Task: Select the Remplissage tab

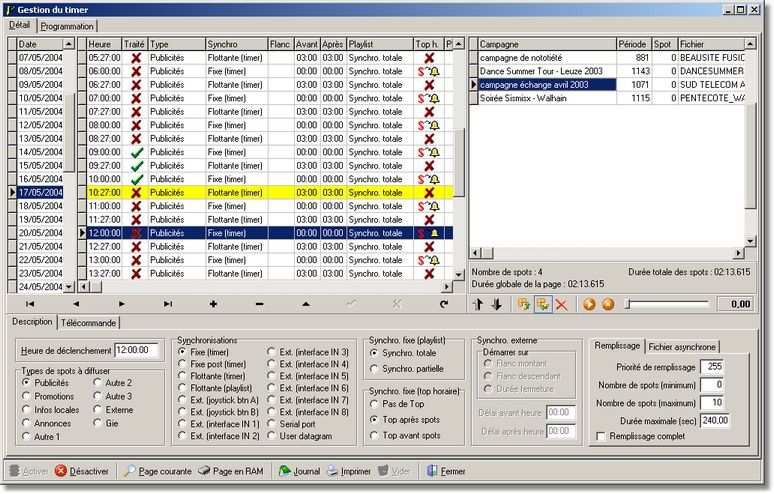Action: coord(617,346)
